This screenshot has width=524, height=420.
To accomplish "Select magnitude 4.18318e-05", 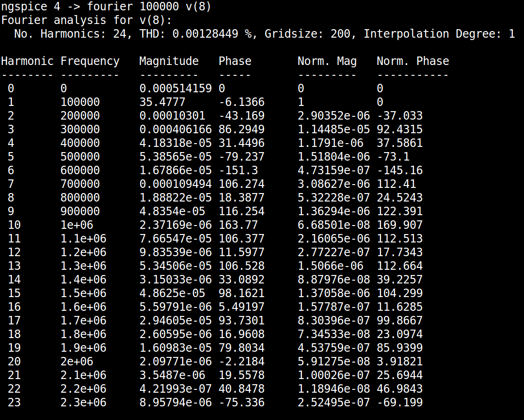I will 176,143.
